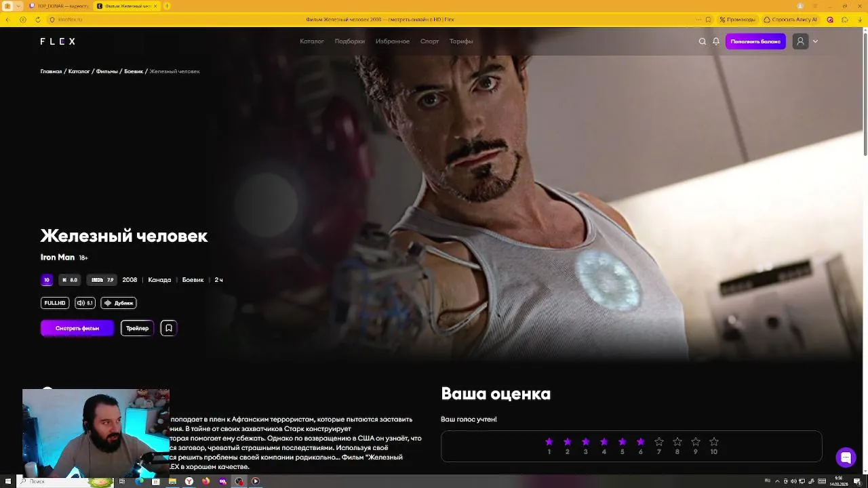Click the purple 10 rating badge
The image size is (868, 488).
point(47,280)
